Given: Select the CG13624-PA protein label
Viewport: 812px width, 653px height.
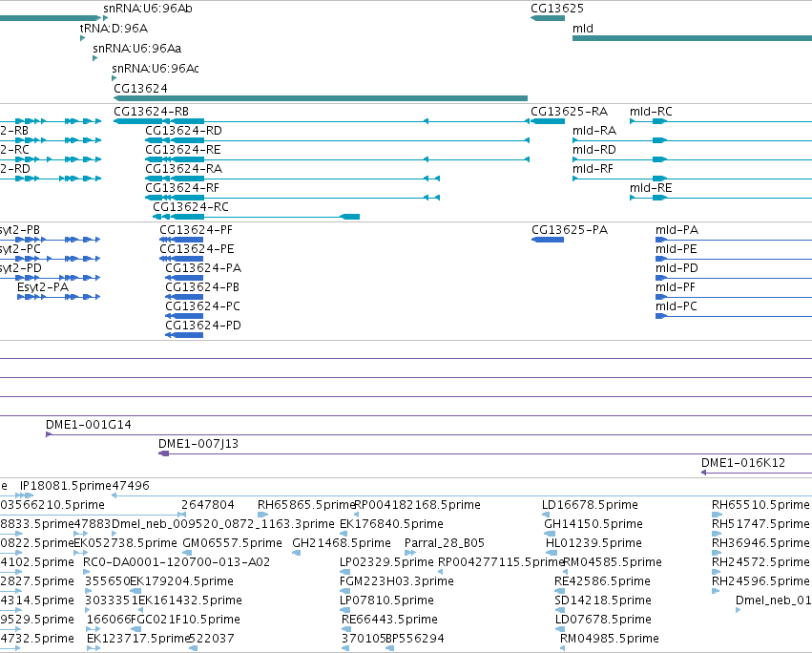Looking at the screenshot, I should click(203, 268).
